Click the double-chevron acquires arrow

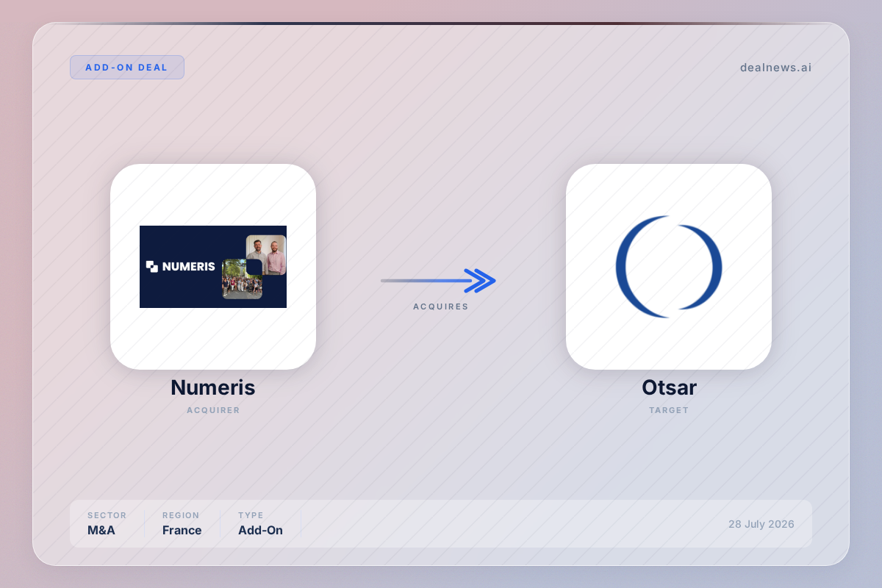(x=438, y=280)
